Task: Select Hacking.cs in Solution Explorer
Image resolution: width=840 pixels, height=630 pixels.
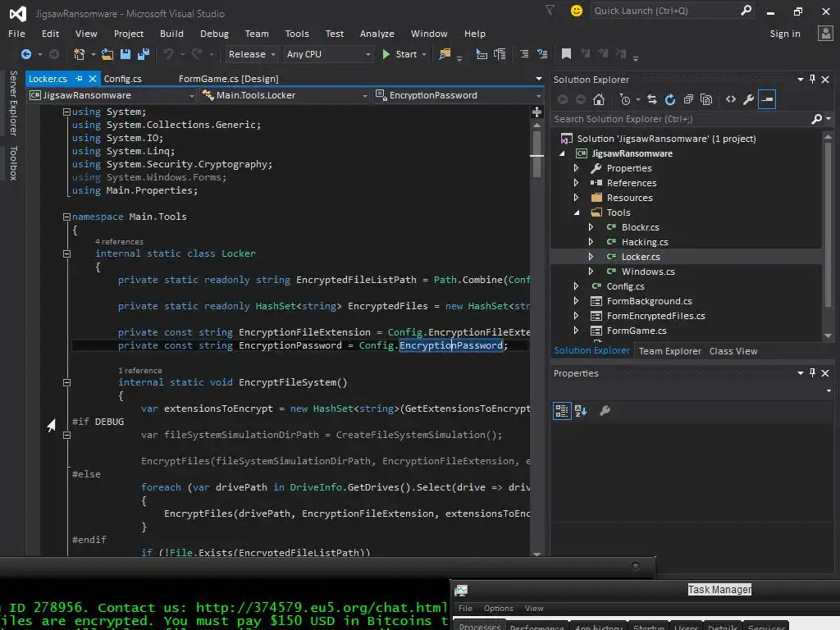Action: pos(645,242)
